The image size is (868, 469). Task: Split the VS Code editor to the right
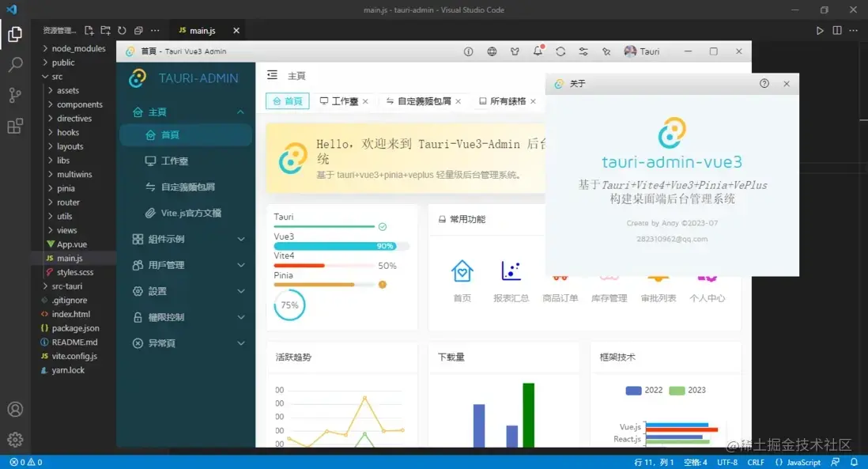[x=837, y=31]
